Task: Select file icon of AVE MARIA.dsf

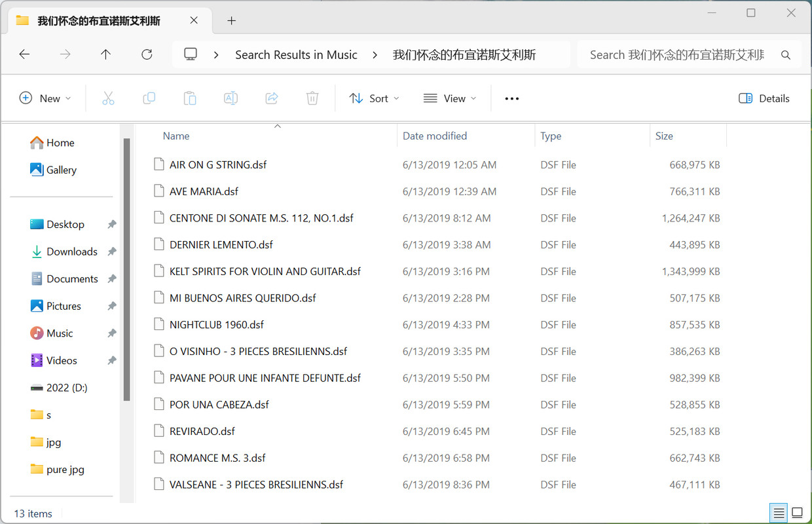Action: tap(158, 191)
